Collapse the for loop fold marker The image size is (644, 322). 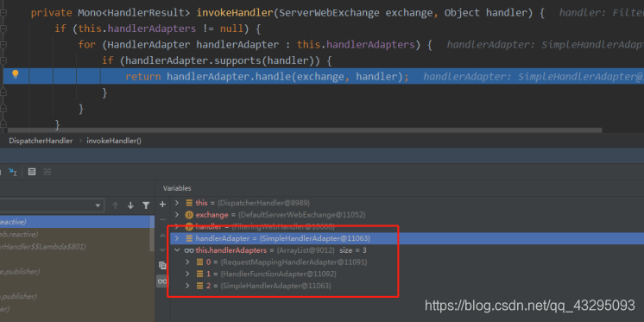coord(3,45)
